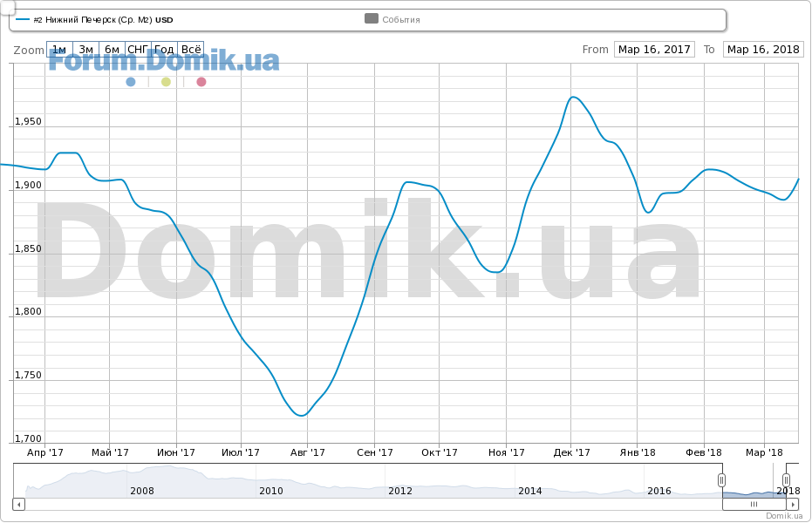Click the 2010 label in the navigator
Screen dimensions: 812x523
(x=271, y=491)
